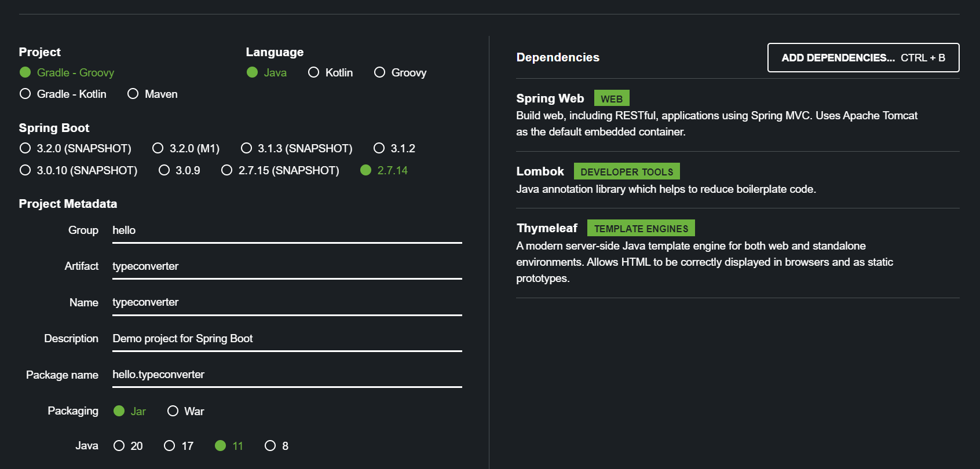Pick Groovy as the language

(x=400, y=72)
